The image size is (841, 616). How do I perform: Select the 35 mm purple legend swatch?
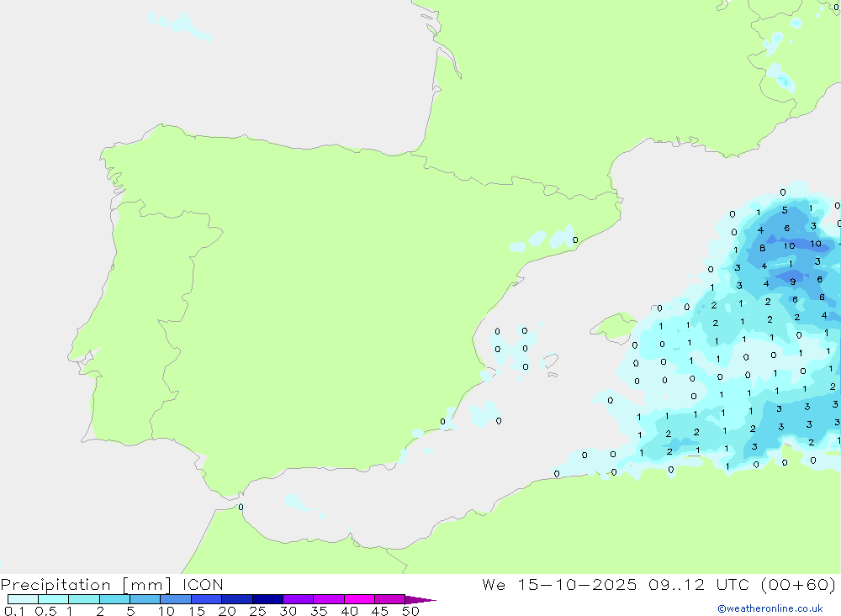click(328, 599)
